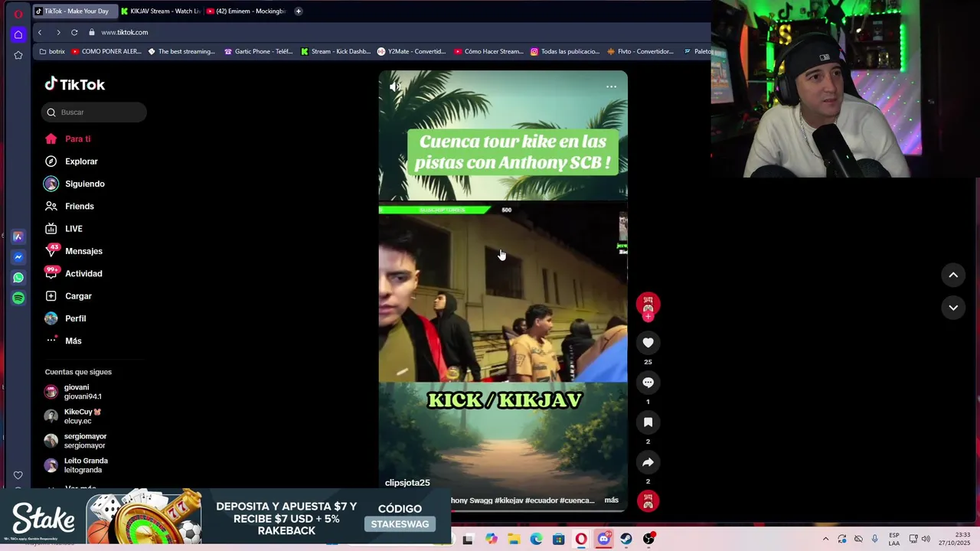Viewport: 980px width, 551px height.
Task: Mute the video with speaker icon
Action: (394, 86)
